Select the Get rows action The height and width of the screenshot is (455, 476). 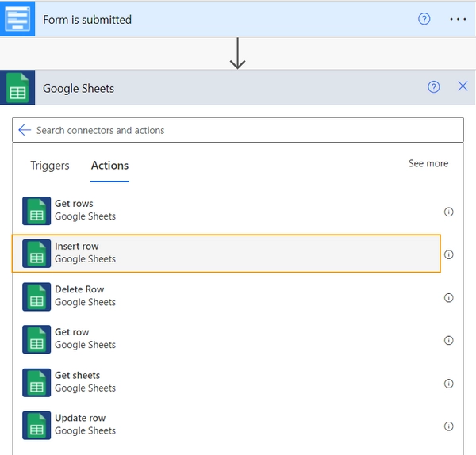click(226, 211)
